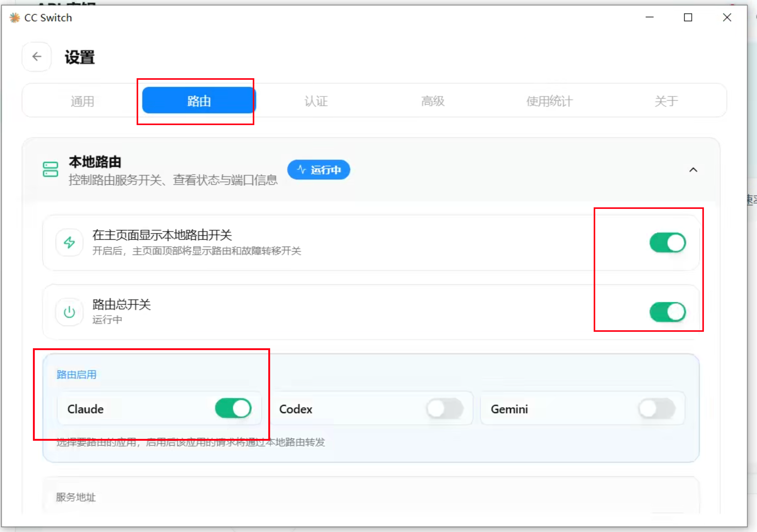Screen dimensions: 757x532
Task: Click the Codex label
Action: click(x=296, y=409)
